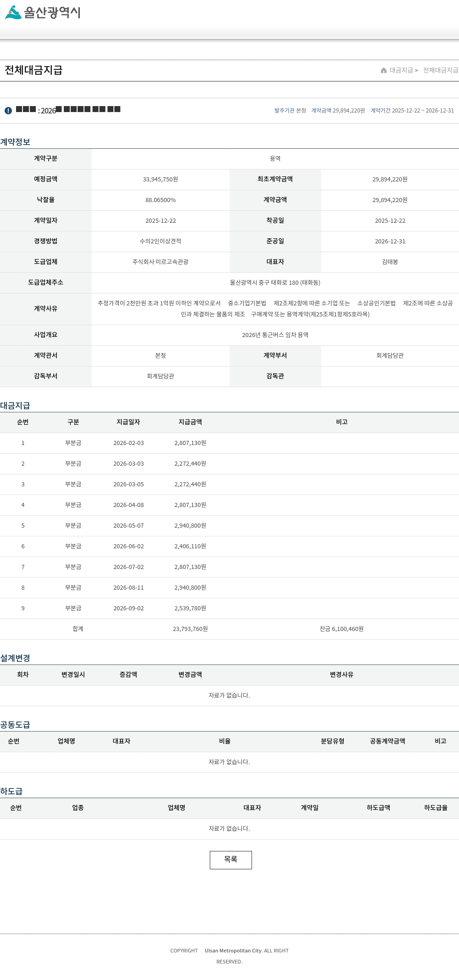Click the 2,940,800원 amount in row 5
459x980 pixels.
coord(190,526)
